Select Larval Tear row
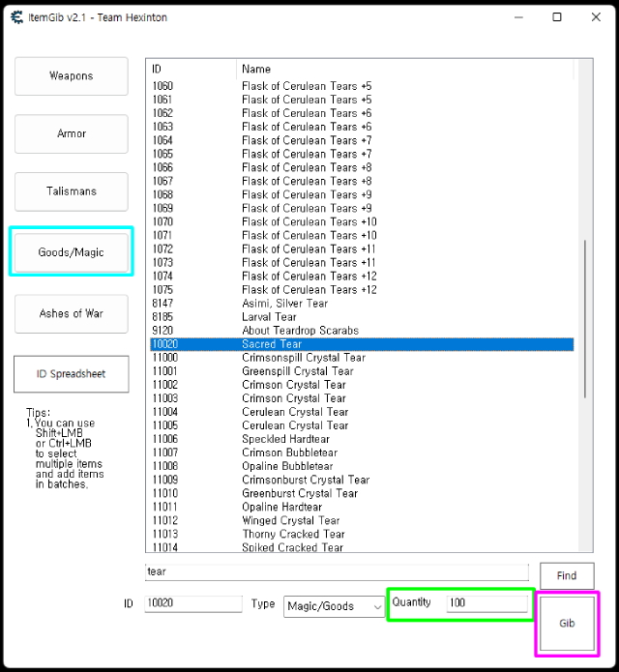The height and width of the screenshot is (672, 619). click(x=362, y=317)
